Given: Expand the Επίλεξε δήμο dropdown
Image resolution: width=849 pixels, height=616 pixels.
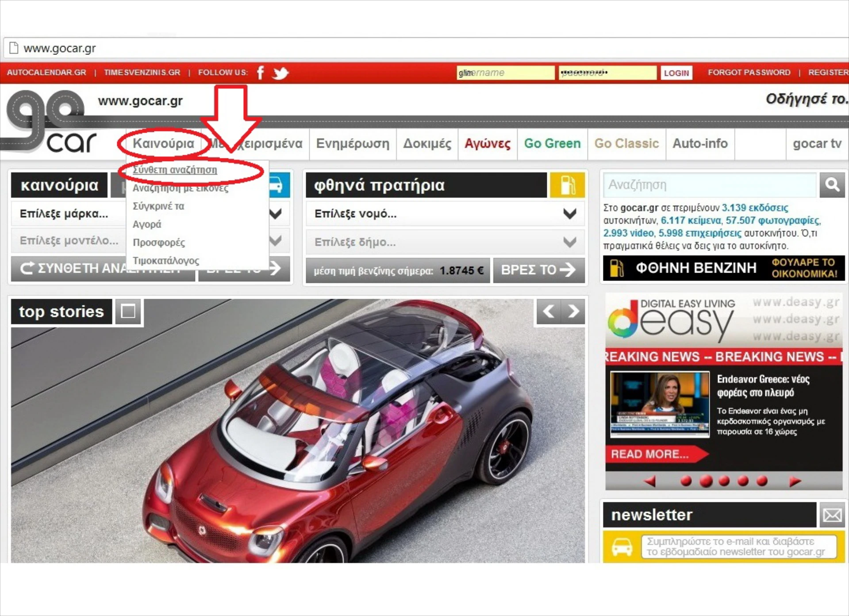Looking at the screenshot, I should click(x=445, y=242).
